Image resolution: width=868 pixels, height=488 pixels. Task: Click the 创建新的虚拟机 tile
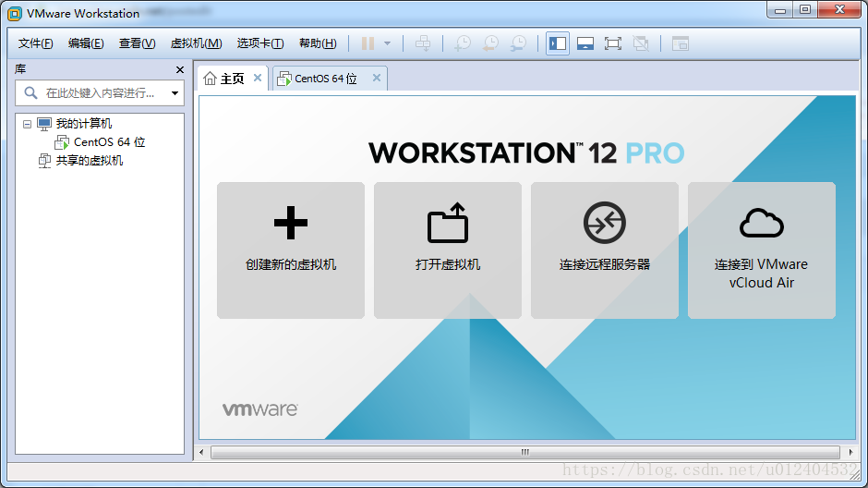click(x=291, y=250)
